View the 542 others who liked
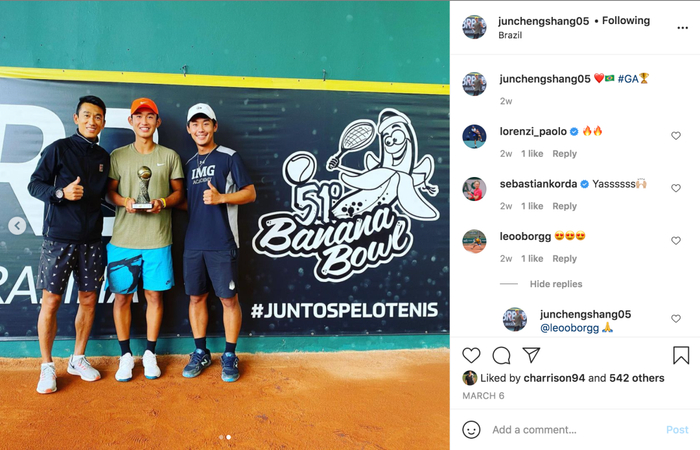Image resolution: width=700 pixels, height=450 pixels. [x=637, y=378]
